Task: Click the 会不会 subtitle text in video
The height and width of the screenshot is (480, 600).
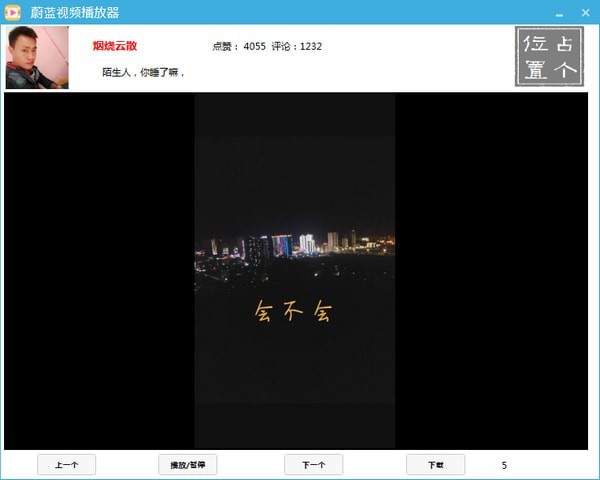Action: pos(293,313)
